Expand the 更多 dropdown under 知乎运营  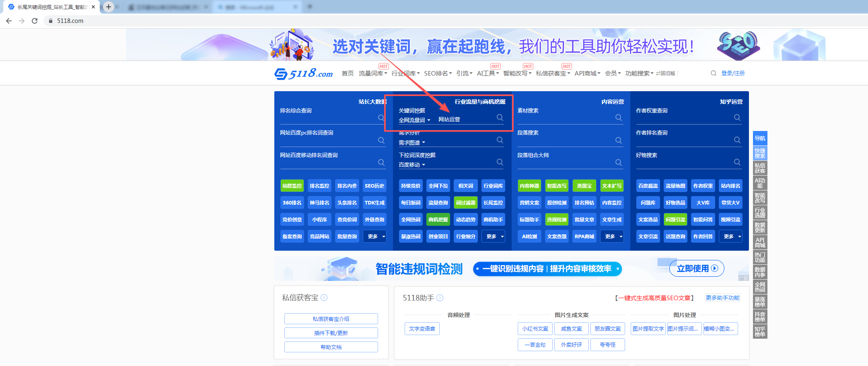tap(730, 236)
